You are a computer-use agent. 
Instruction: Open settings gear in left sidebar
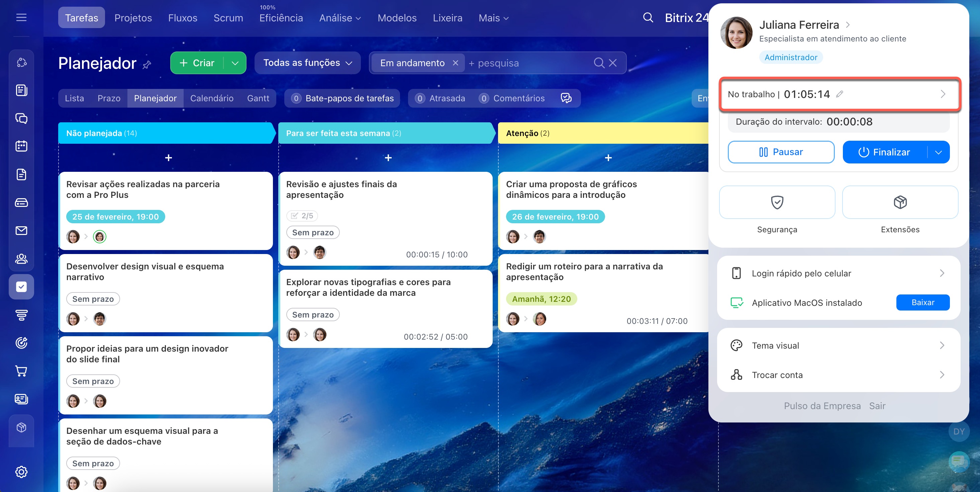click(21, 472)
